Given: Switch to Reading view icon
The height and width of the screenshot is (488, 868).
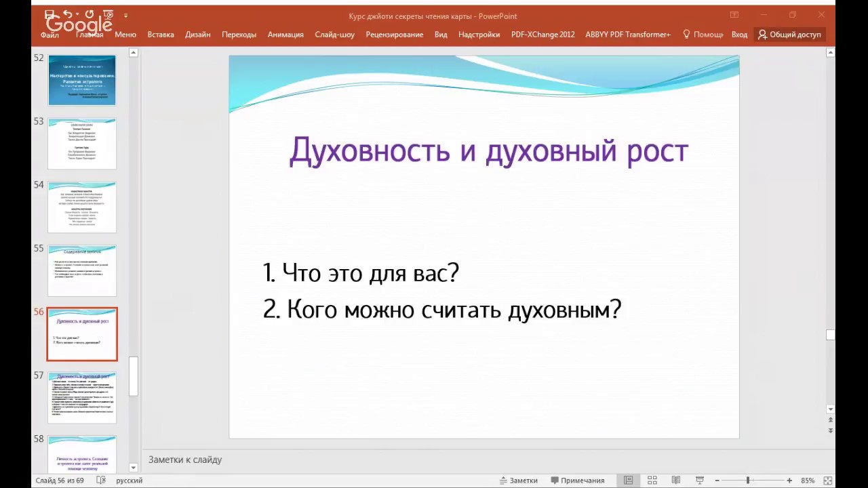Looking at the screenshot, I should (x=676, y=481).
